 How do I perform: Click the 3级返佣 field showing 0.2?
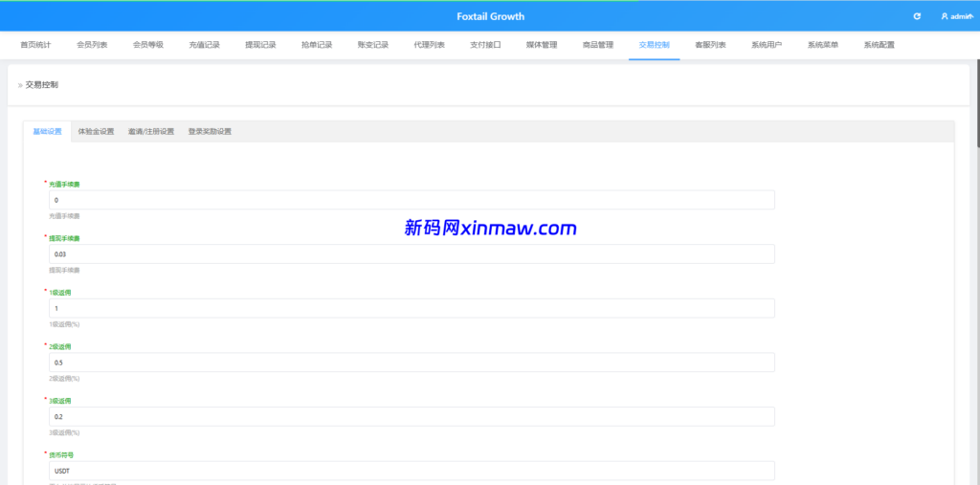tap(412, 417)
